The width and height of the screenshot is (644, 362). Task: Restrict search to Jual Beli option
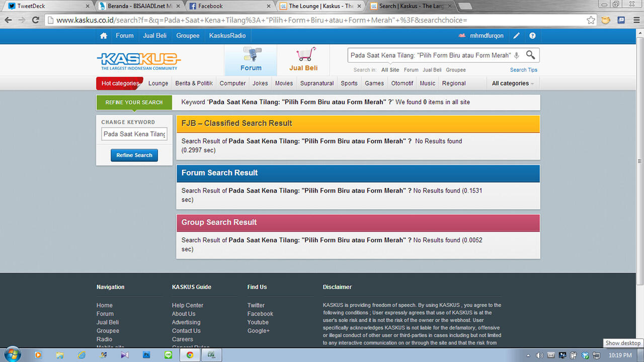coord(432,70)
